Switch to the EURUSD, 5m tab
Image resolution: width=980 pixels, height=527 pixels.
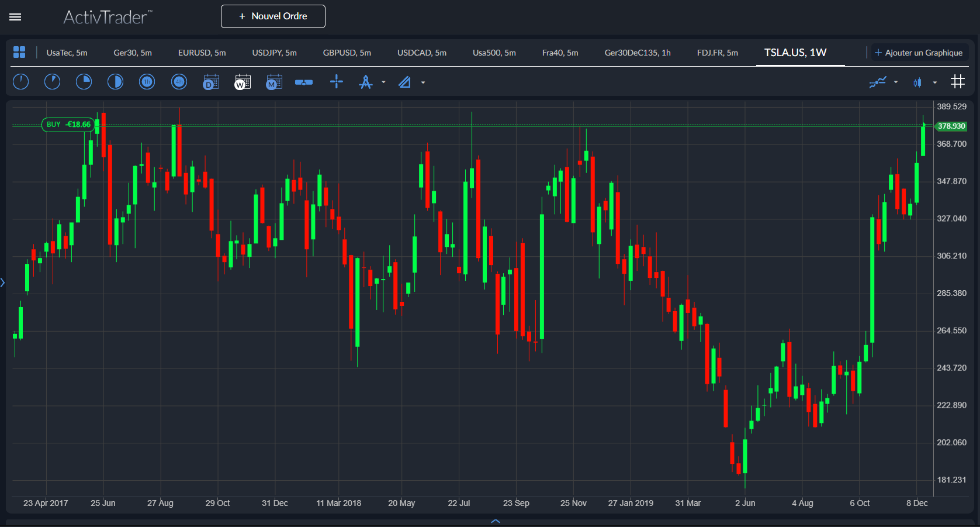click(x=202, y=53)
